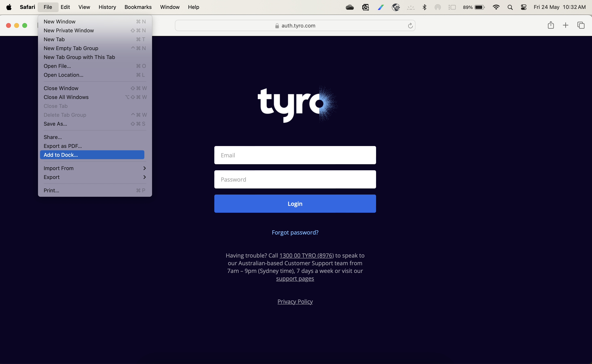
Task: Open the Wi-Fi status icon
Action: (x=496, y=7)
